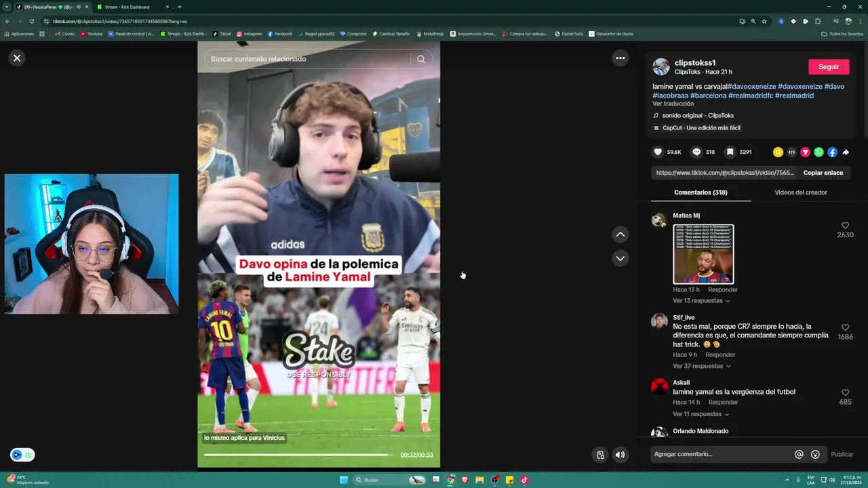Share the video to Facebook
Image resolution: width=868 pixels, height=488 pixels.
coord(832,152)
